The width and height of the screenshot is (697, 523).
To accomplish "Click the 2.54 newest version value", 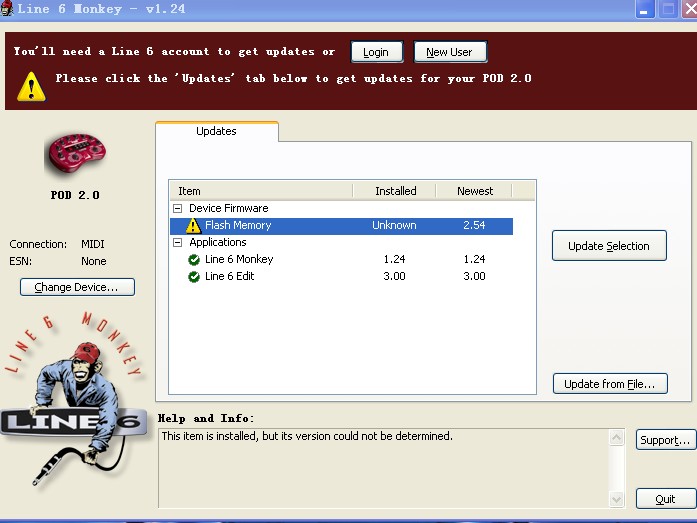I will (474, 225).
